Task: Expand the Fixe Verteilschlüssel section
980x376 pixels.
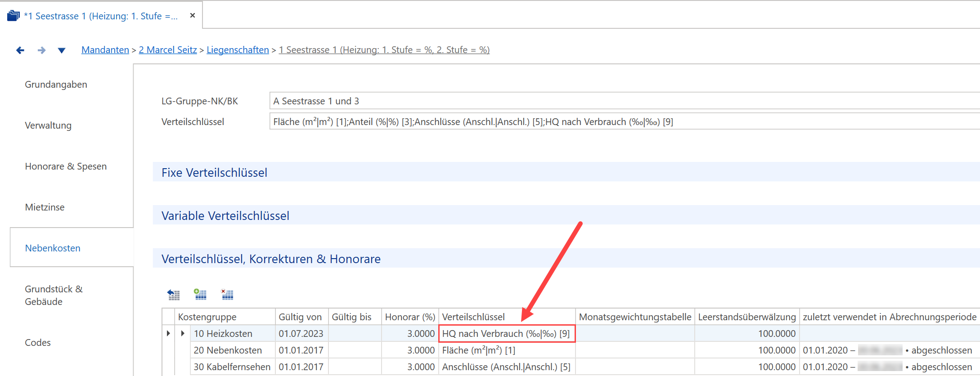Action: coord(566,172)
